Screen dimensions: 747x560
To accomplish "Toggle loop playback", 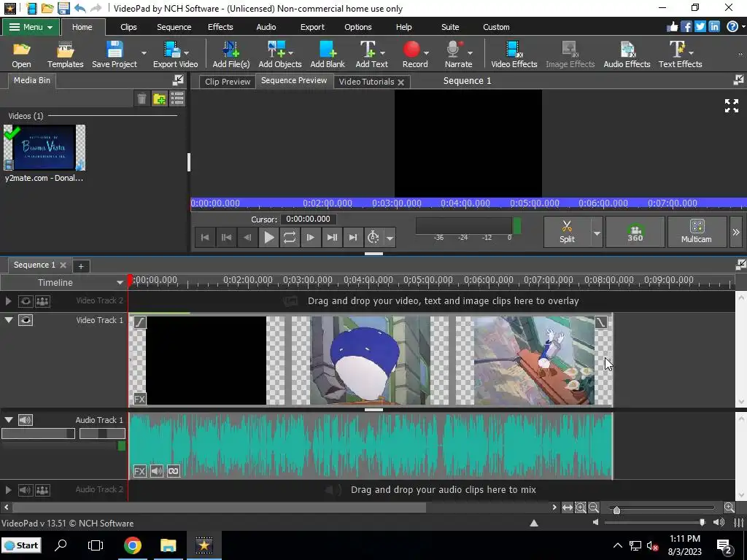I will coord(290,237).
